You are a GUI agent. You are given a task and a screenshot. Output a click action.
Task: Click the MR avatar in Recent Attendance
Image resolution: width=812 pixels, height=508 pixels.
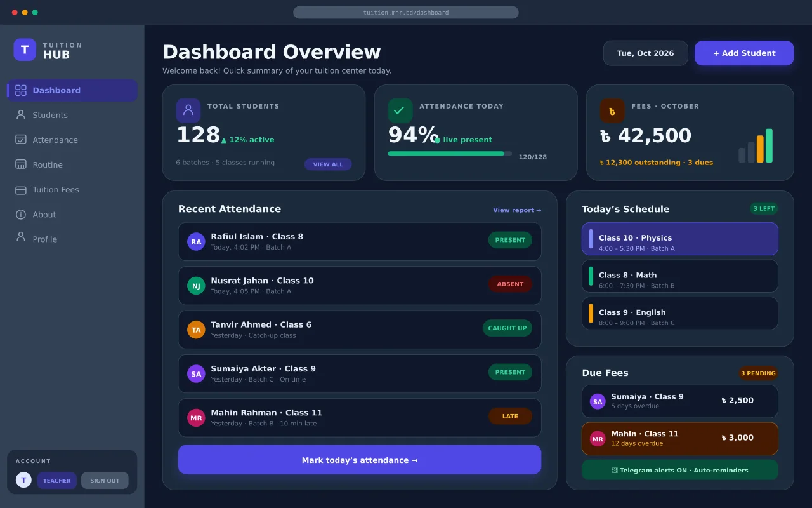(196, 418)
